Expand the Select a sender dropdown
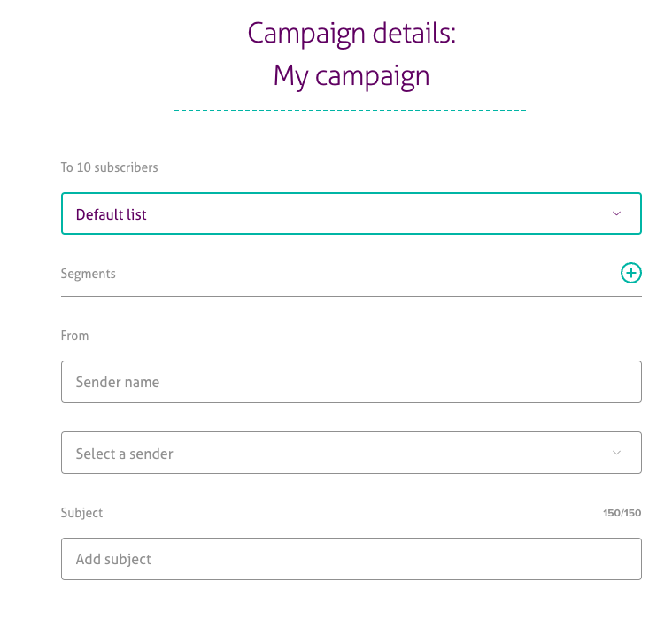This screenshot has height=636, width=672. tap(351, 453)
